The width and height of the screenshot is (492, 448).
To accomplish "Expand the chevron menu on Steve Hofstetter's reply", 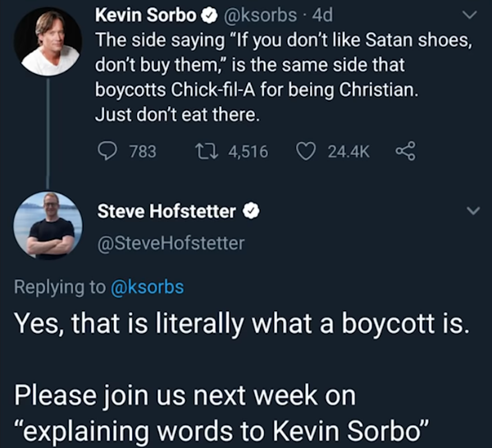I will pos(472,212).
